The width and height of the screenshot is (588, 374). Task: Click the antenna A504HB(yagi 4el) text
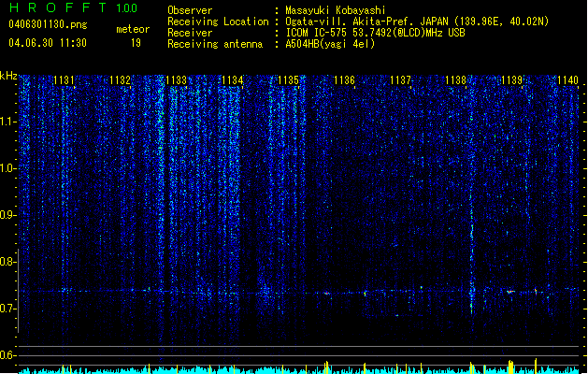tap(330, 44)
